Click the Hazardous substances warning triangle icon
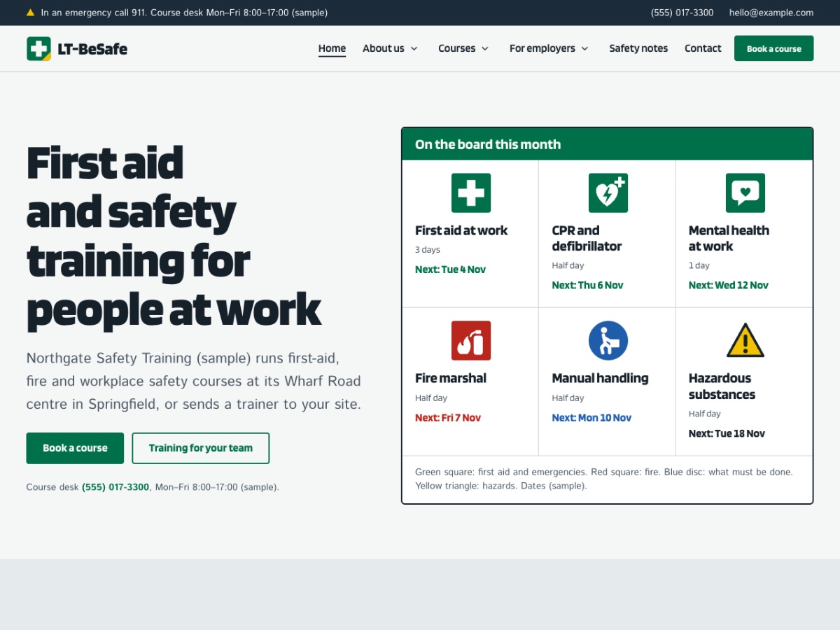The image size is (840, 630). [x=745, y=341]
